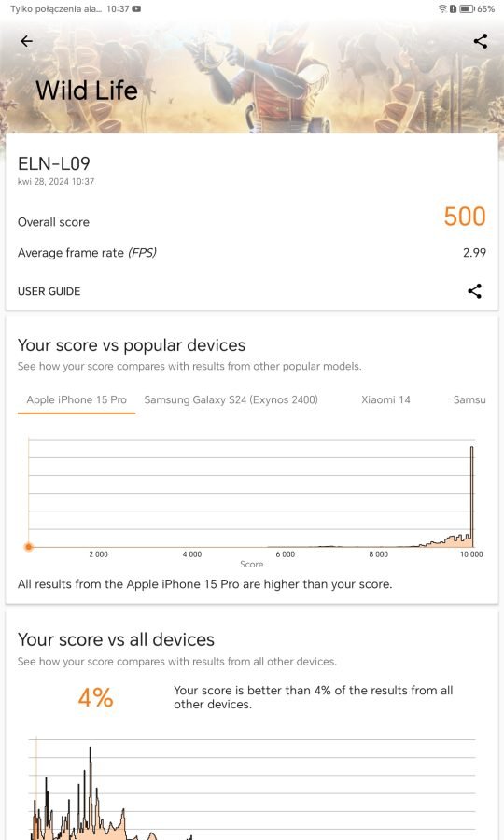The height and width of the screenshot is (840, 504).
Task: Tap the orange score marker dot on chart
Action: (x=29, y=547)
